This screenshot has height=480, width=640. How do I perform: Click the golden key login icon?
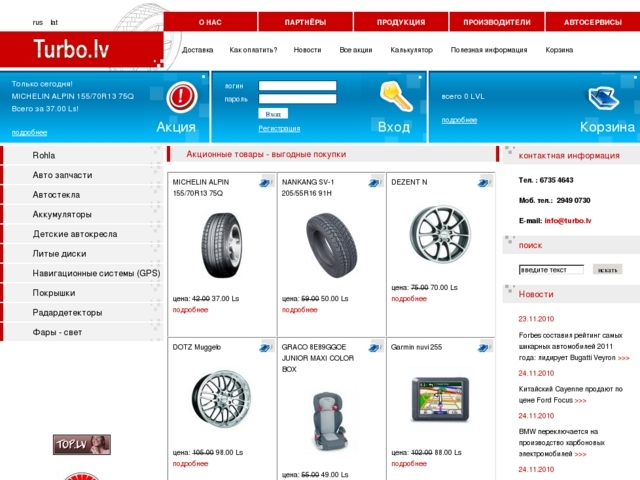coord(395,96)
